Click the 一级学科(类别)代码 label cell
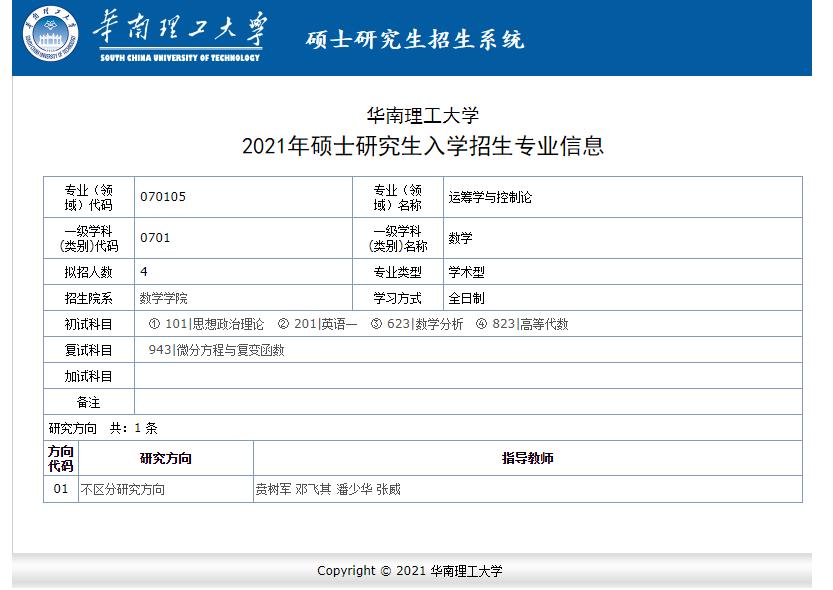Screen dimensions: 833x590 click(89, 238)
